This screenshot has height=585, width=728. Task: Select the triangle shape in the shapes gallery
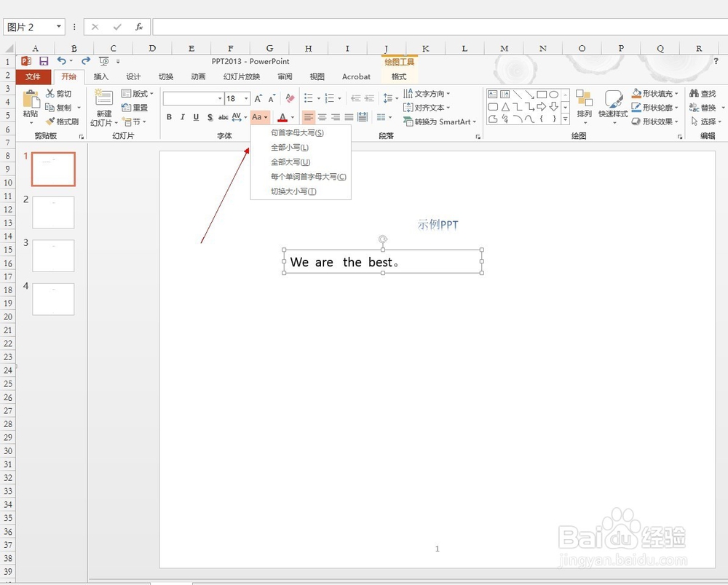point(506,107)
